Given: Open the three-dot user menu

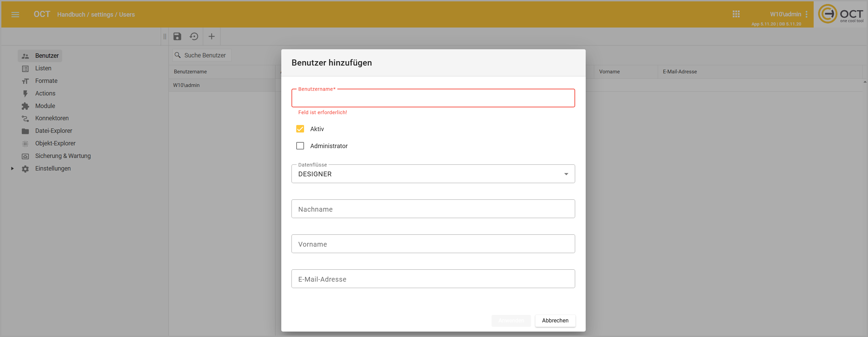Looking at the screenshot, I should pos(806,14).
